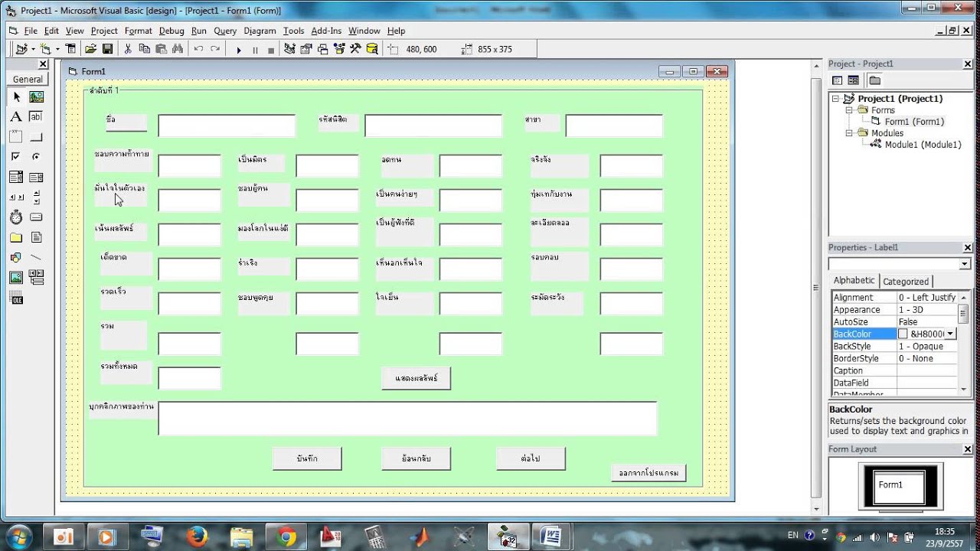Select the Line control tool
The width and height of the screenshot is (980, 551).
pyautogui.click(x=36, y=257)
